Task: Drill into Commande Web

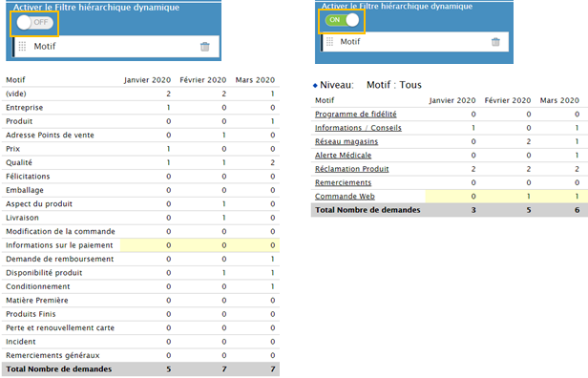Action: (x=345, y=196)
